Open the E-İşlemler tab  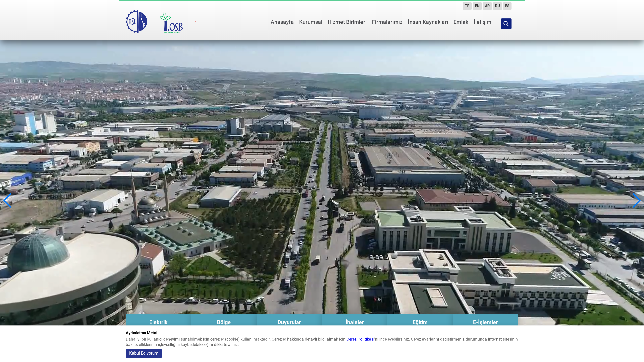pyautogui.click(x=485, y=322)
